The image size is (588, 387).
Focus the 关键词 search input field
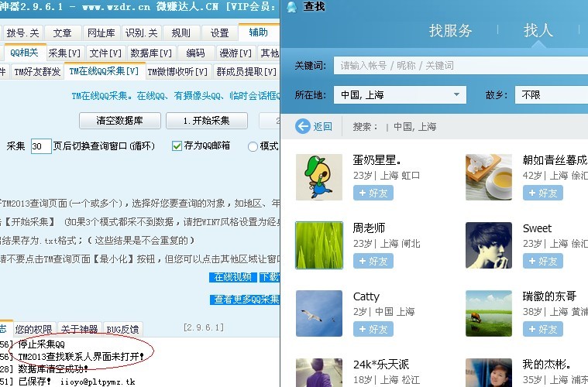(461, 66)
